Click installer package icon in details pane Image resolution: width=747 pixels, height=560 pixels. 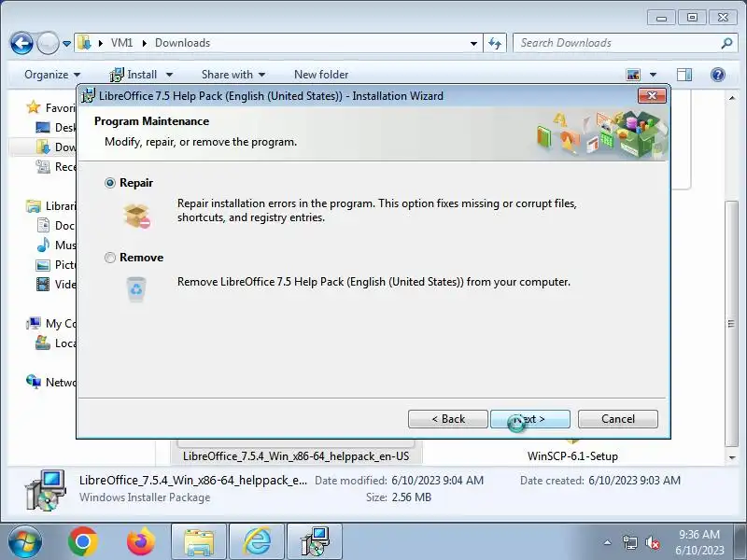pyautogui.click(x=46, y=490)
